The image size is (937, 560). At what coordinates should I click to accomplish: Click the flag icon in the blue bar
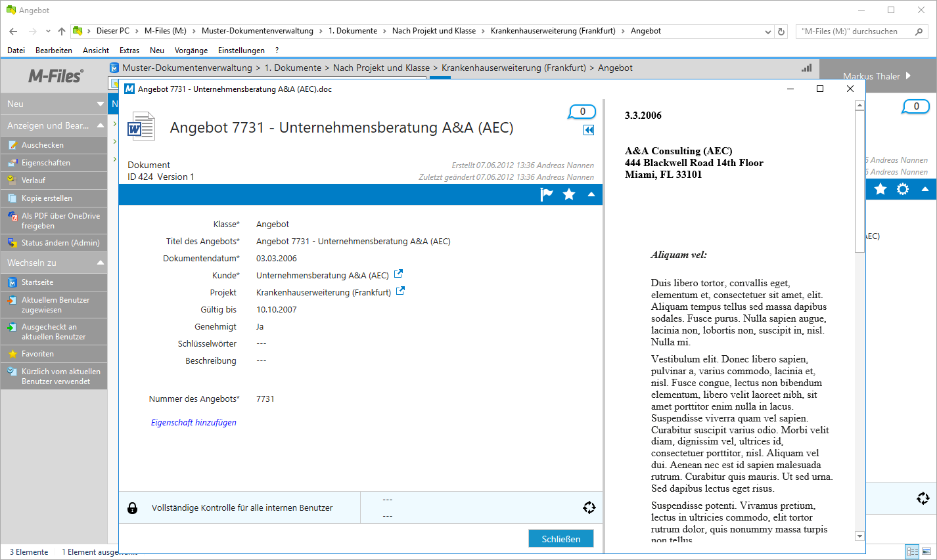[x=546, y=194]
